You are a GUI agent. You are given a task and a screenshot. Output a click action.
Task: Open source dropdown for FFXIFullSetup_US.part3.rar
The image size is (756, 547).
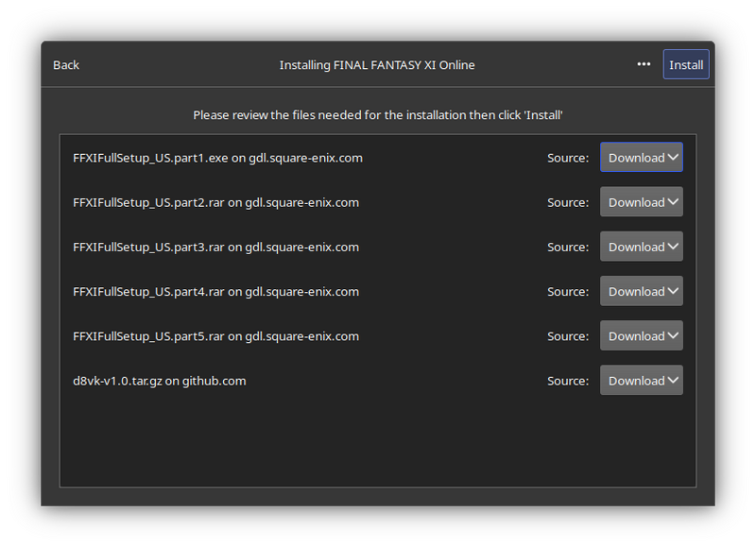coord(642,247)
